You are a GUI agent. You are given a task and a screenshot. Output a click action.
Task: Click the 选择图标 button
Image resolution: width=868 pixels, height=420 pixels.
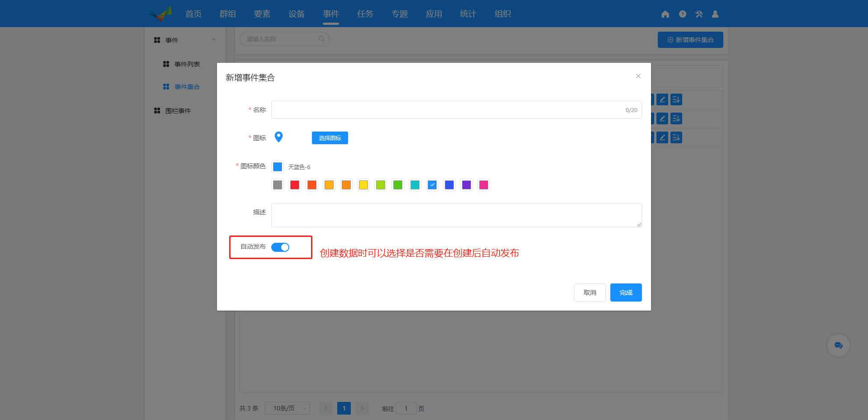pos(330,138)
